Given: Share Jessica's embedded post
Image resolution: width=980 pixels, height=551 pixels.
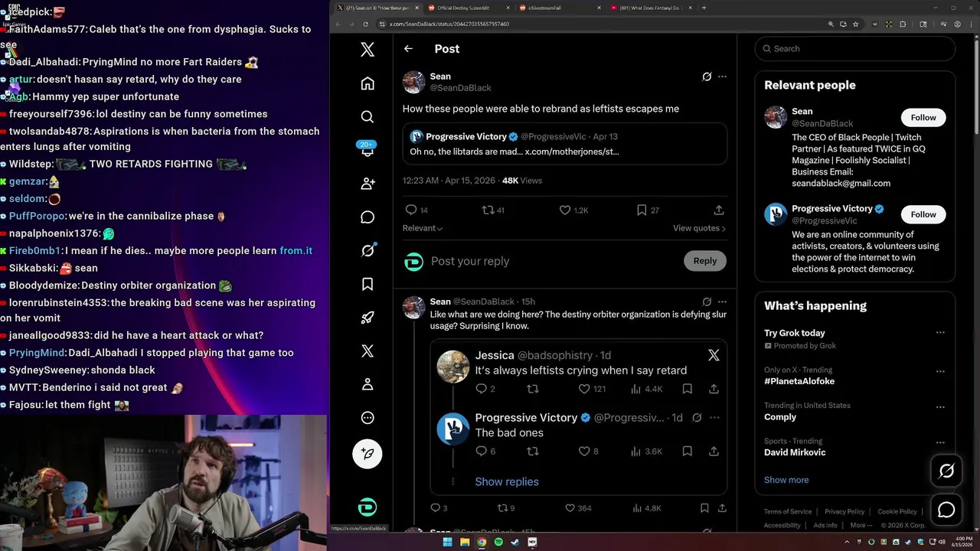Looking at the screenshot, I should [714, 389].
